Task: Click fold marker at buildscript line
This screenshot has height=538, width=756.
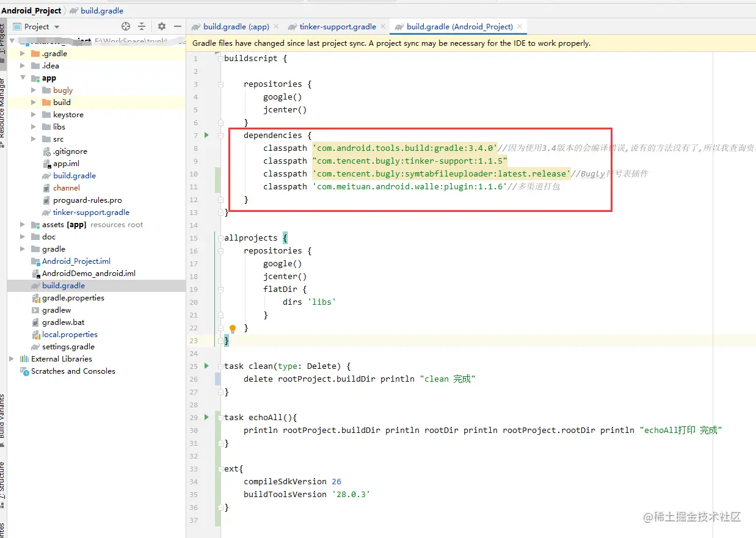Action: (220, 59)
